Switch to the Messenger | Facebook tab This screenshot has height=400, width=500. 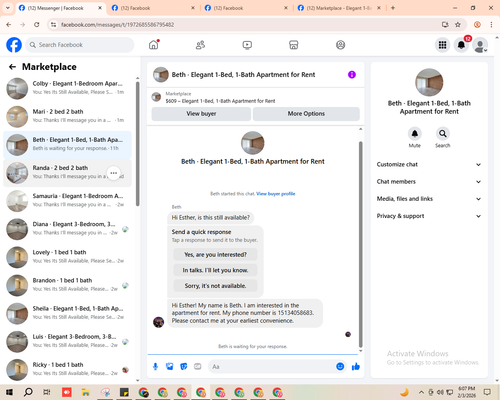click(60, 8)
